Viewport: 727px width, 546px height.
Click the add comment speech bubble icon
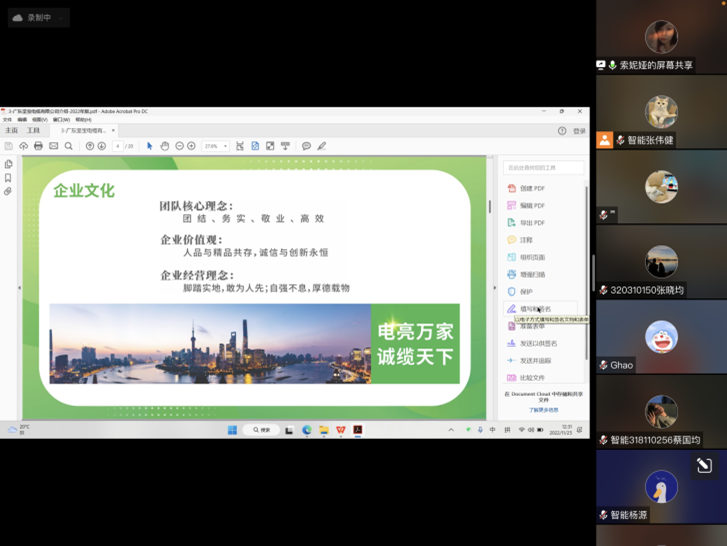click(306, 146)
